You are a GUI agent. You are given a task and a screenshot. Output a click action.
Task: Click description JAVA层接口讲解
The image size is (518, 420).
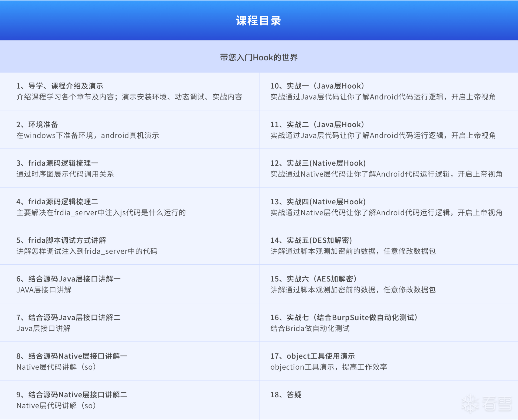coord(44,290)
